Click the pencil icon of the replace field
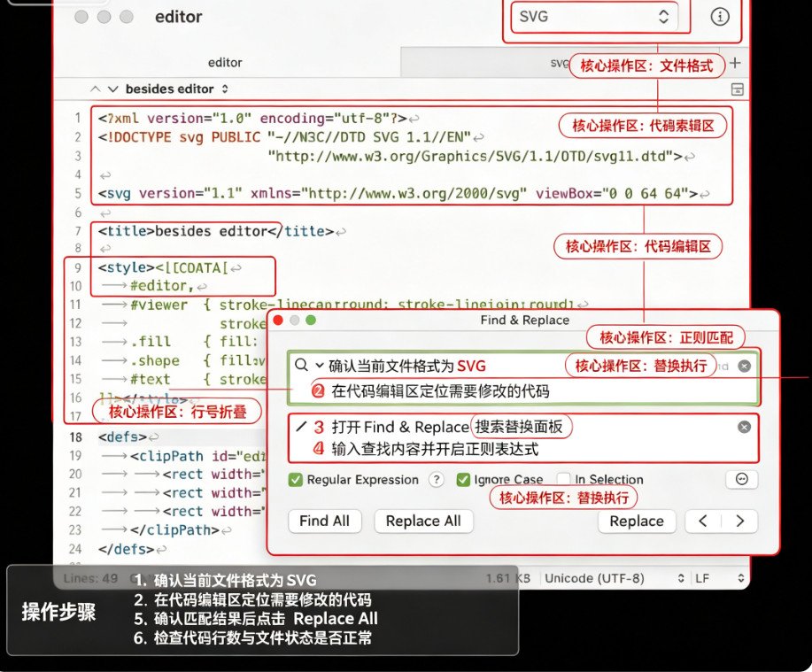This screenshot has height=672, width=812. [x=301, y=427]
